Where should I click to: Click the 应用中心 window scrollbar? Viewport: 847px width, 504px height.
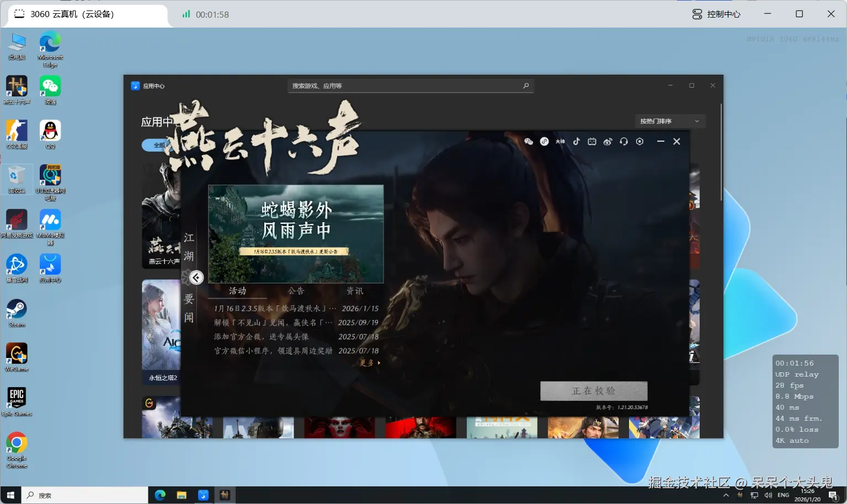click(721, 153)
